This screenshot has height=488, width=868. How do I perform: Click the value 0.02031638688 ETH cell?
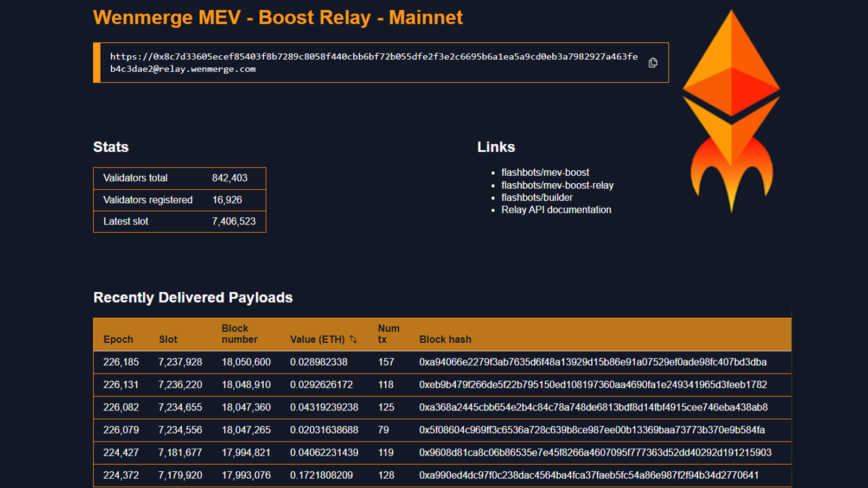click(x=324, y=430)
